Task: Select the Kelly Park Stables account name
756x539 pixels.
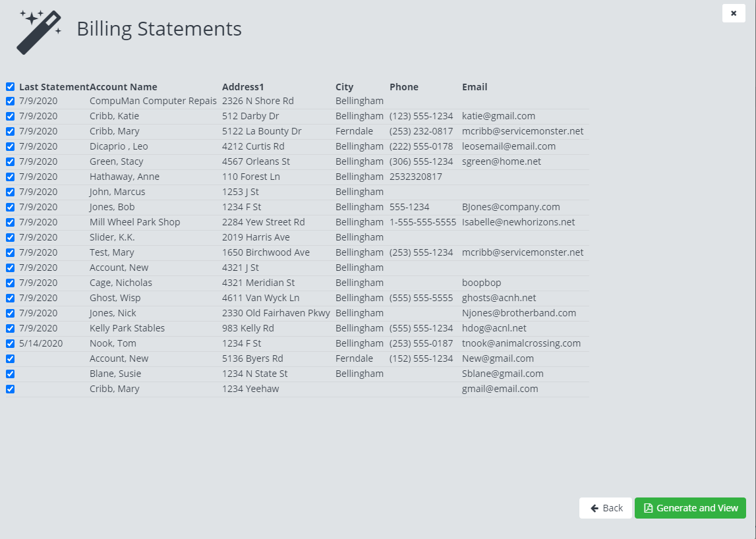Action: click(x=127, y=328)
